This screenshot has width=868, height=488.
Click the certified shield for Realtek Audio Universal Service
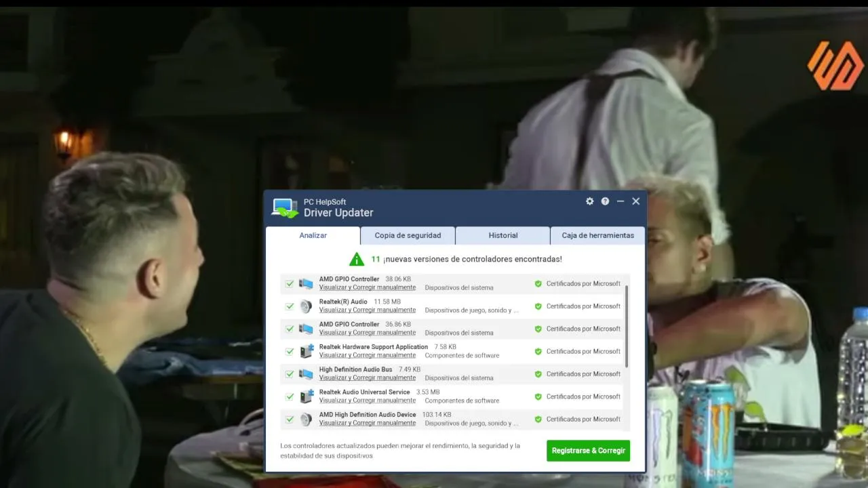click(x=538, y=396)
